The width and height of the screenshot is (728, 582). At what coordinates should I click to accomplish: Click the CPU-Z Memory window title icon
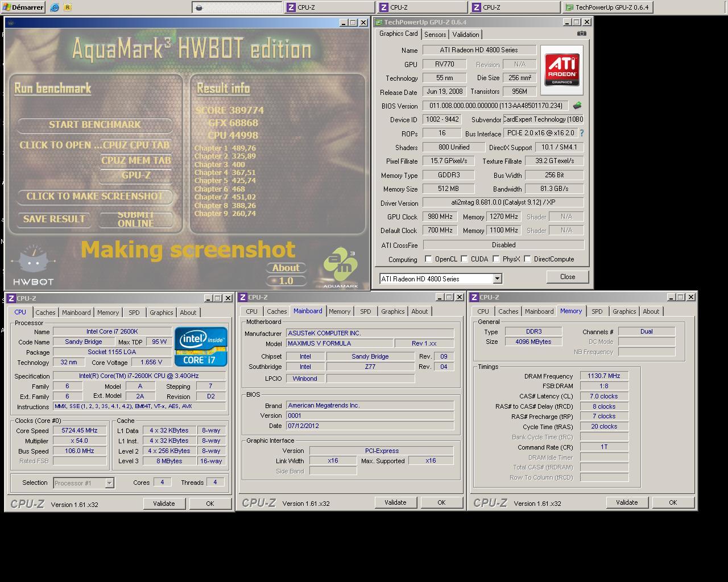click(x=474, y=297)
